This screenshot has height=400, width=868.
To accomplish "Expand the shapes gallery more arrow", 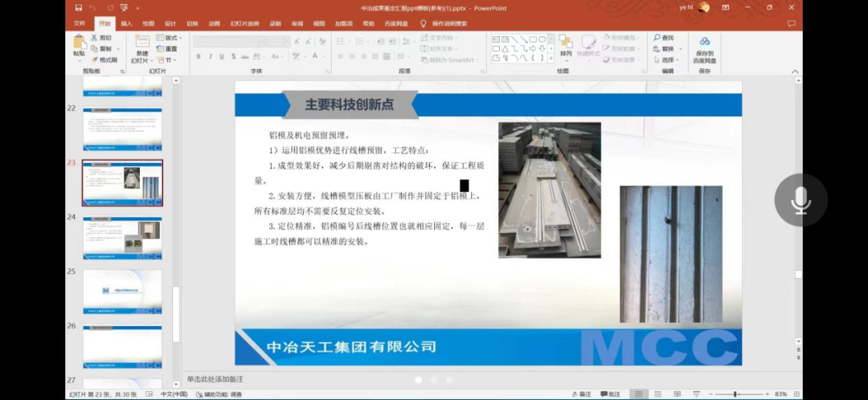I will pyautogui.click(x=551, y=58).
